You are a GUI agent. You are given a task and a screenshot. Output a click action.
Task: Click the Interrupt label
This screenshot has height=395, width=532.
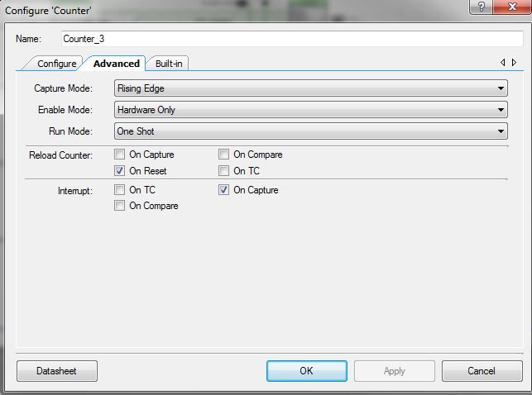pos(75,191)
